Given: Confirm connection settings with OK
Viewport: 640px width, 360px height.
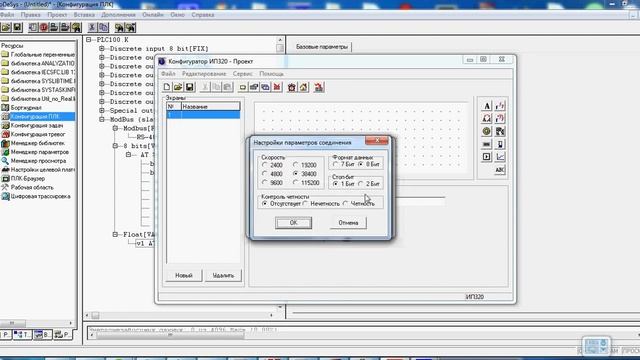Looking at the screenshot, I should [x=293, y=223].
